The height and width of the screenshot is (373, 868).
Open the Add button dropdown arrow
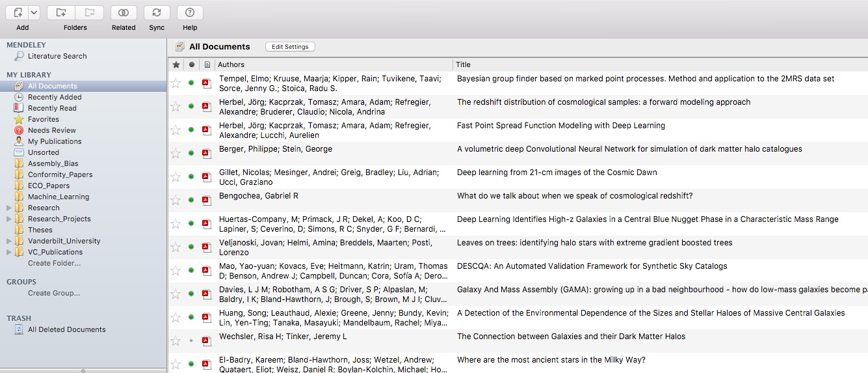pyautogui.click(x=34, y=12)
